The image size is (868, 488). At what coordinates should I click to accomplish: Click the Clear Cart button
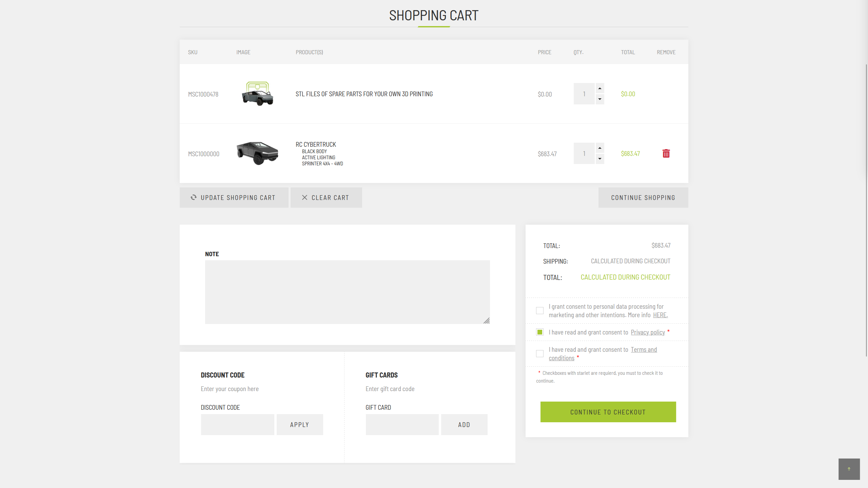click(326, 198)
